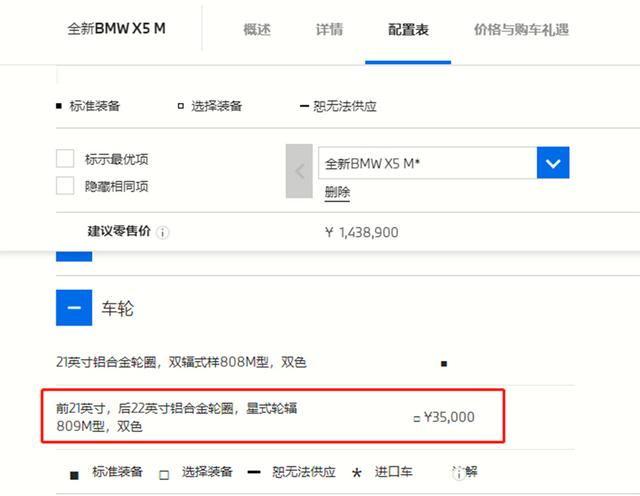Click the ¥ 1,438,900 price value
The width and height of the screenshot is (640, 496).
click(x=362, y=232)
